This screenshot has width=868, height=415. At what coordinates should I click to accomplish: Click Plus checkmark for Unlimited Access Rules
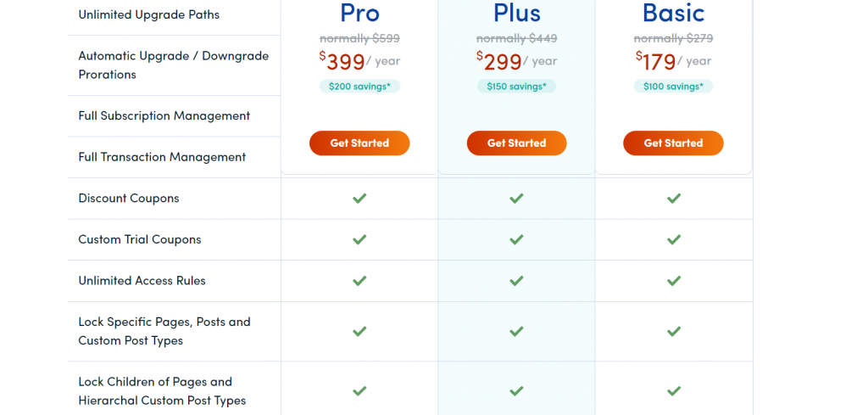[516, 281]
